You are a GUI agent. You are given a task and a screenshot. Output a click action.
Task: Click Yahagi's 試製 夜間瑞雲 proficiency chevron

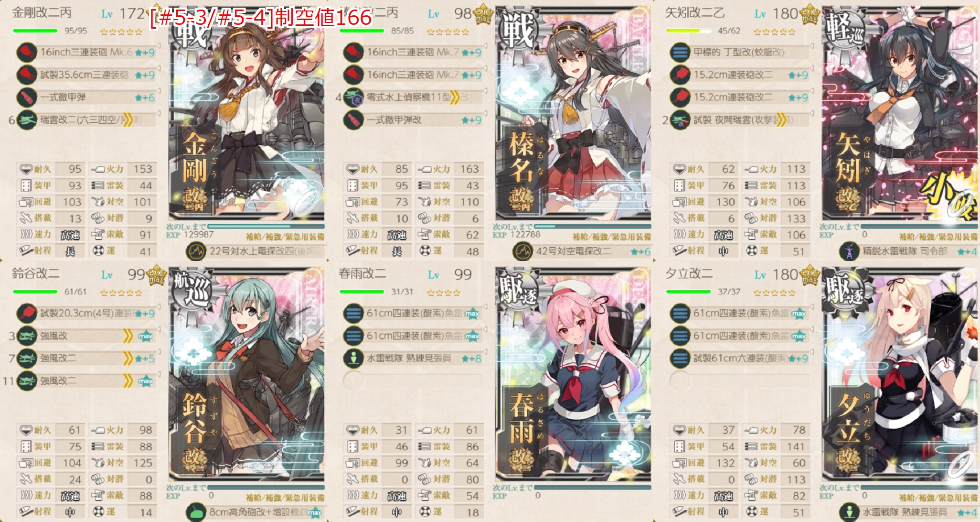click(781, 120)
